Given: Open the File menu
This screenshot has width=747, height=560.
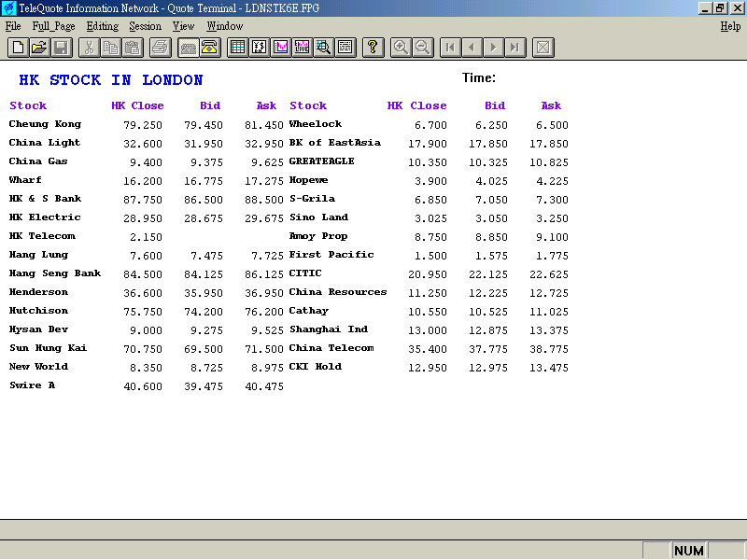Looking at the screenshot, I should [13, 26].
